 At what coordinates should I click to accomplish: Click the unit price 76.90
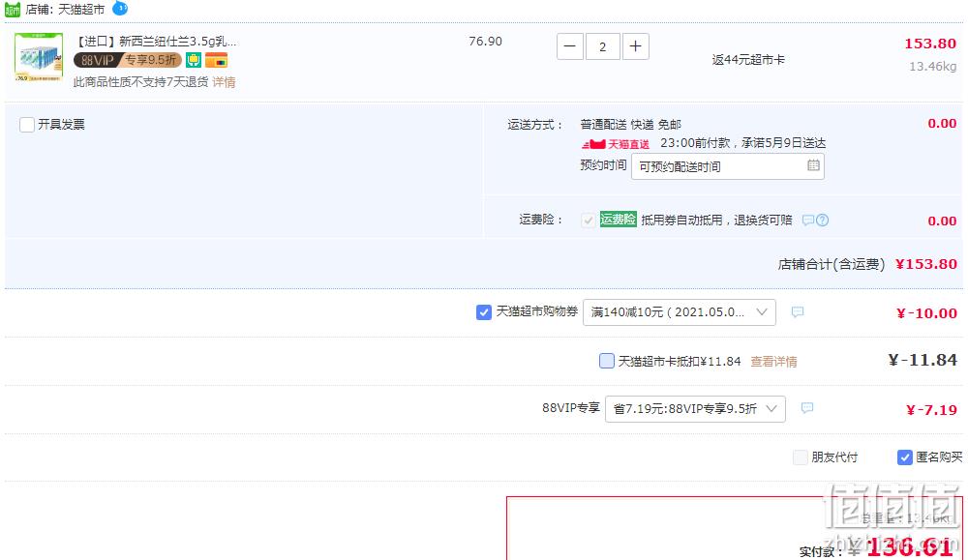pos(485,42)
